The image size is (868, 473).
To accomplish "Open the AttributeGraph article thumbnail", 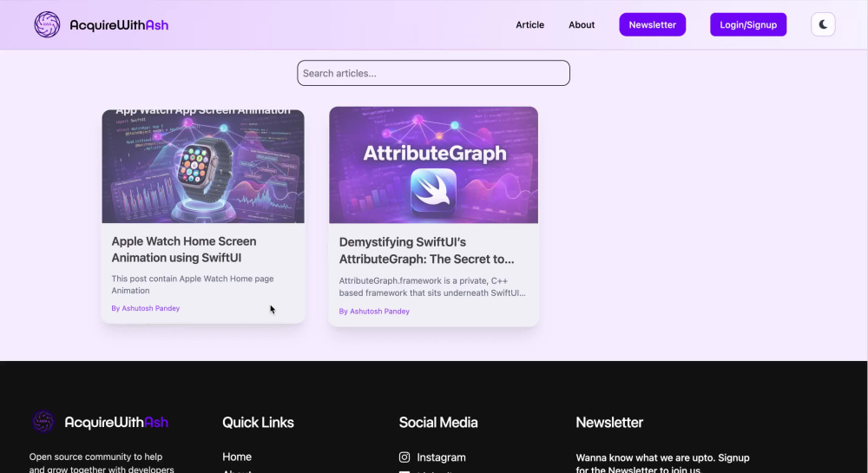I will (x=433, y=166).
